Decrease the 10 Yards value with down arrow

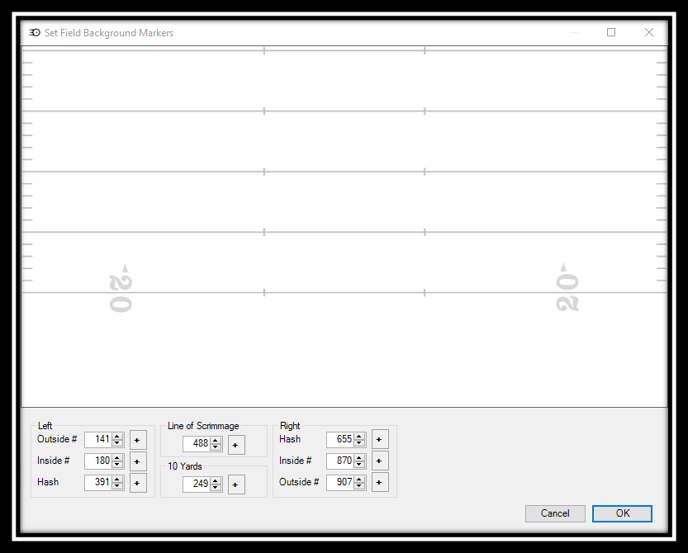pos(216,488)
